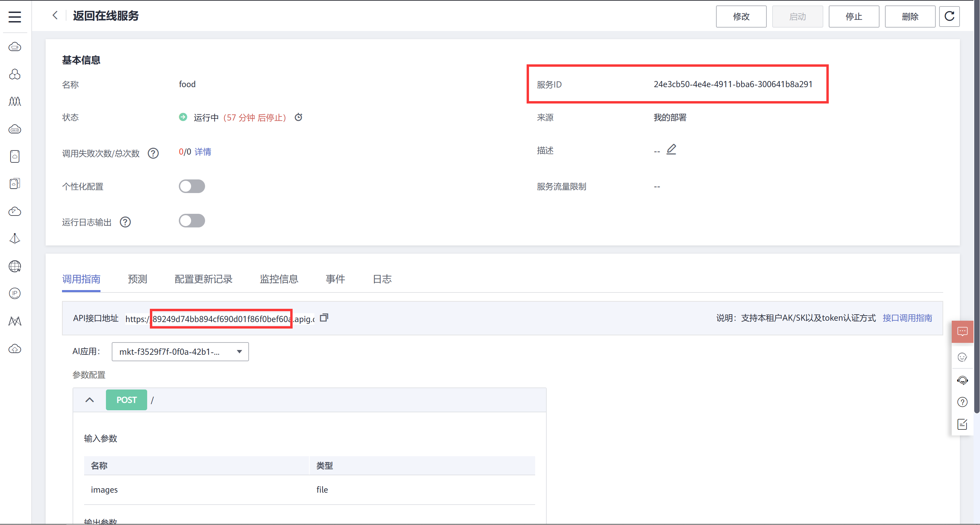This screenshot has width=980, height=525.
Task: Collapse the POST parameter section
Action: [89, 400]
